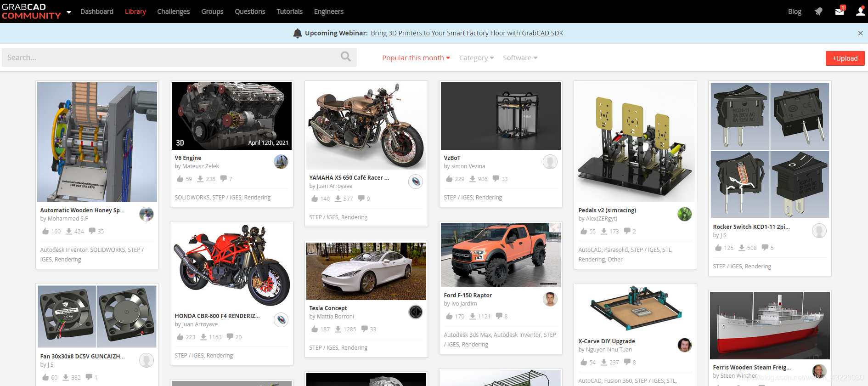Image resolution: width=868 pixels, height=386 pixels.
Task: Open the Tesla Concept title link
Action: click(328, 308)
